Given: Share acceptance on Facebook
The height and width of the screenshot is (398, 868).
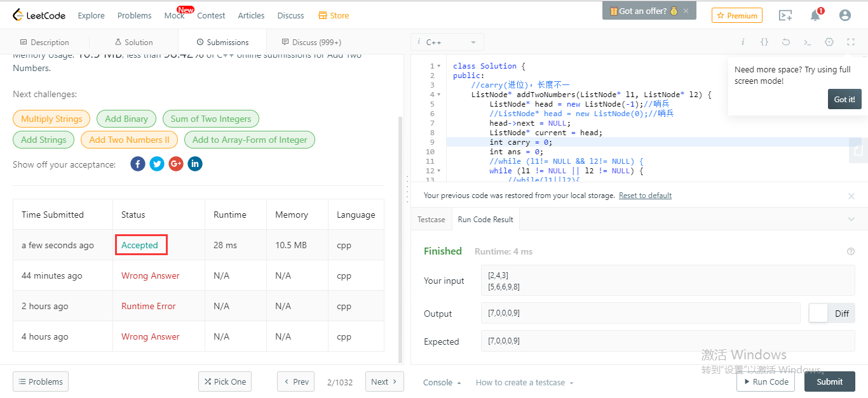Looking at the screenshot, I should point(138,164).
